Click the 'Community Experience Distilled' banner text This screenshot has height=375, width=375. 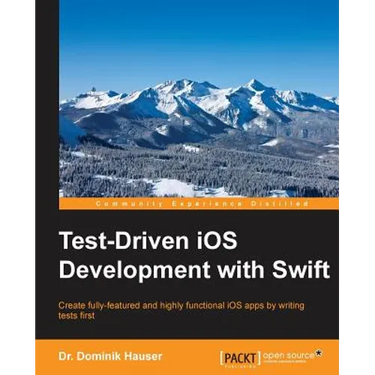(x=202, y=203)
